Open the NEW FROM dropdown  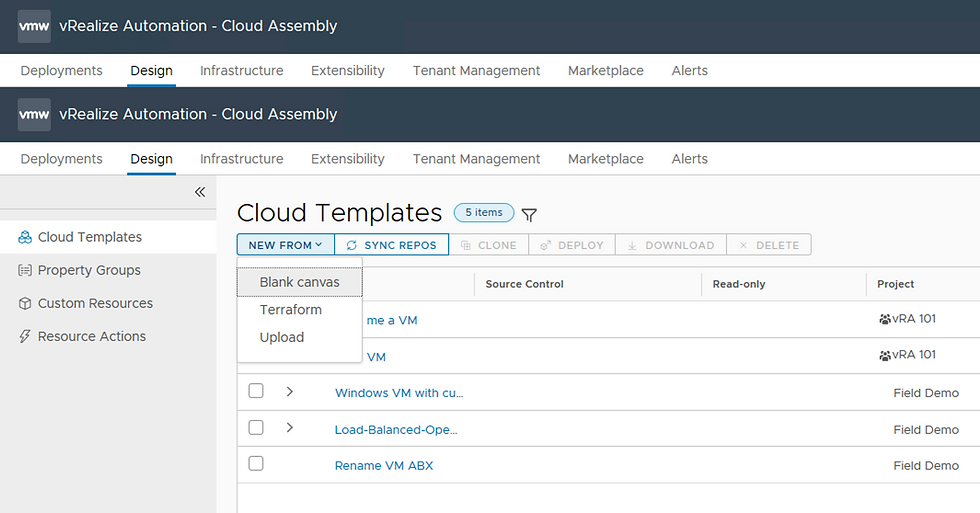pos(286,245)
